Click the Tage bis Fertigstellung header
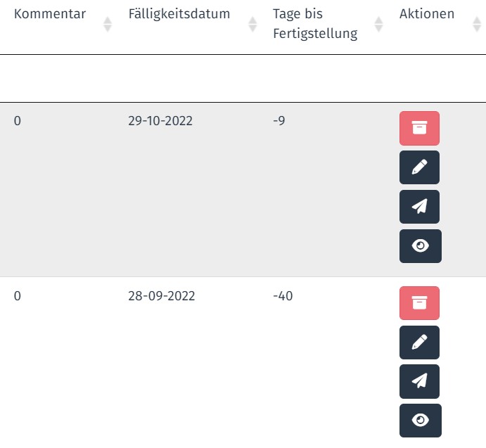Image resolution: width=486 pixels, height=448 pixels. tap(315, 24)
